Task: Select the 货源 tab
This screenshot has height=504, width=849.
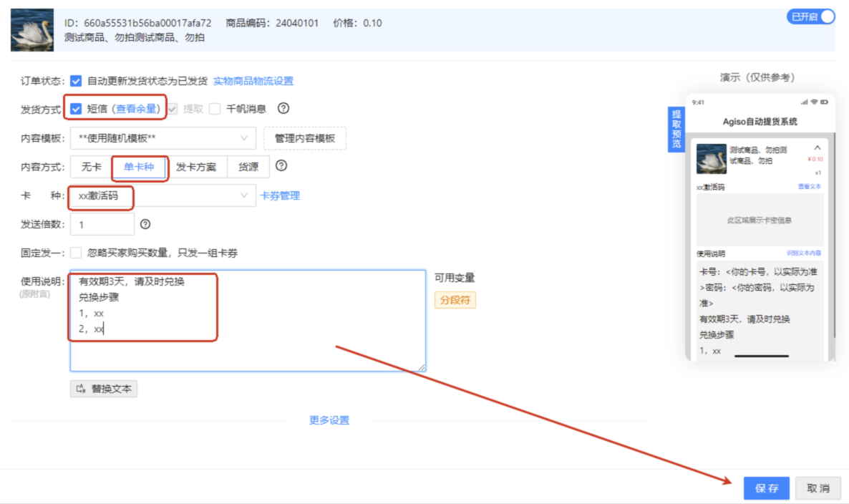Action: pos(248,167)
